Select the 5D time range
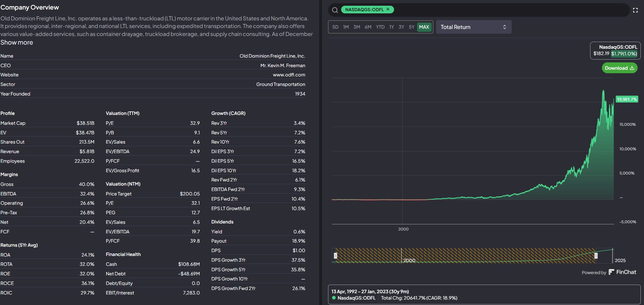 coord(335,27)
